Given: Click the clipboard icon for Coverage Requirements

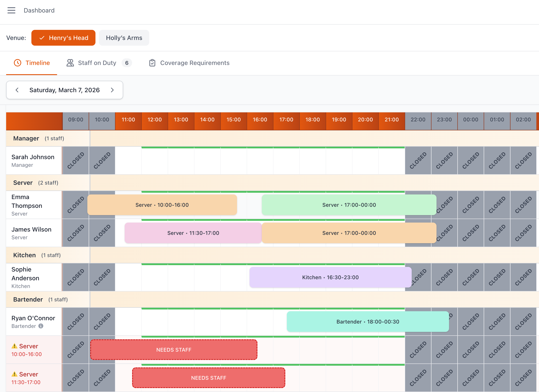Looking at the screenshot, I should (x=152, y=63).
